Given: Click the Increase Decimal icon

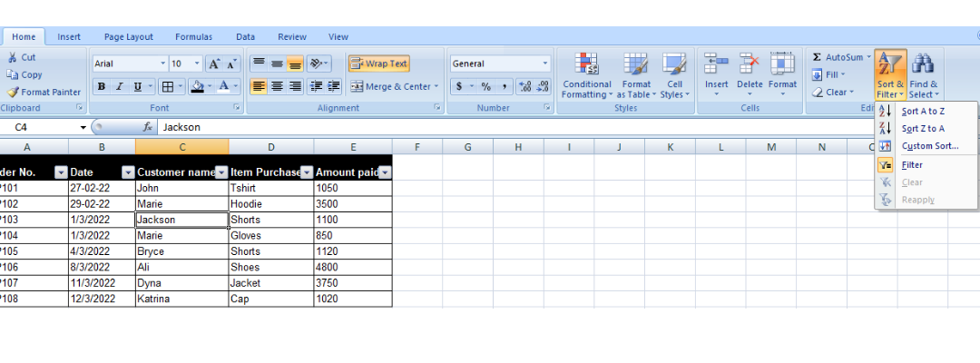Looking at the screenshot, I should coord(525,87).
